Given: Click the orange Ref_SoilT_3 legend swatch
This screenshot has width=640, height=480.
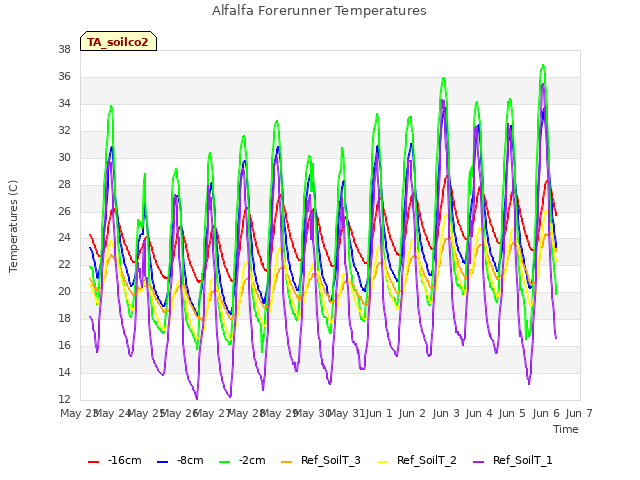Looking at the screenshot, I should point(287,462).
